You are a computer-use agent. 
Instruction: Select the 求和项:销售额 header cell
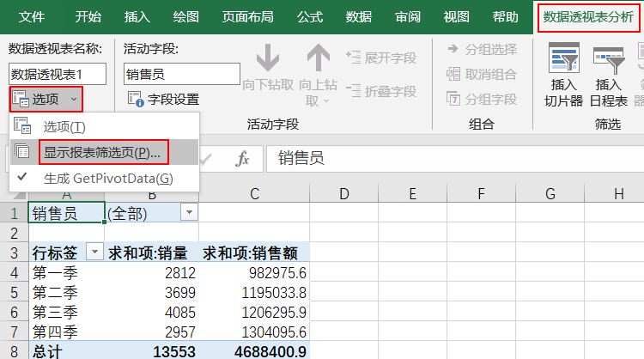click(254, 253)
